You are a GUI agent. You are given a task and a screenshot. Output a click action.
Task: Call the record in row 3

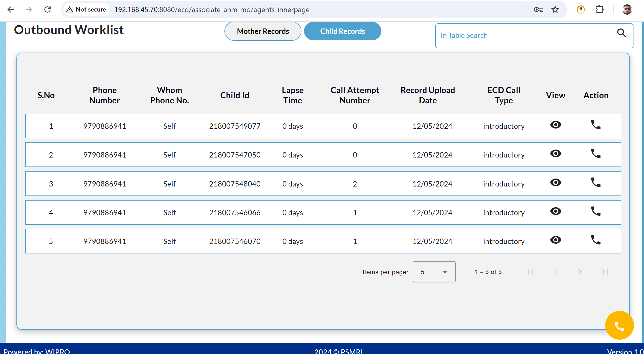(x=596, y=183)
